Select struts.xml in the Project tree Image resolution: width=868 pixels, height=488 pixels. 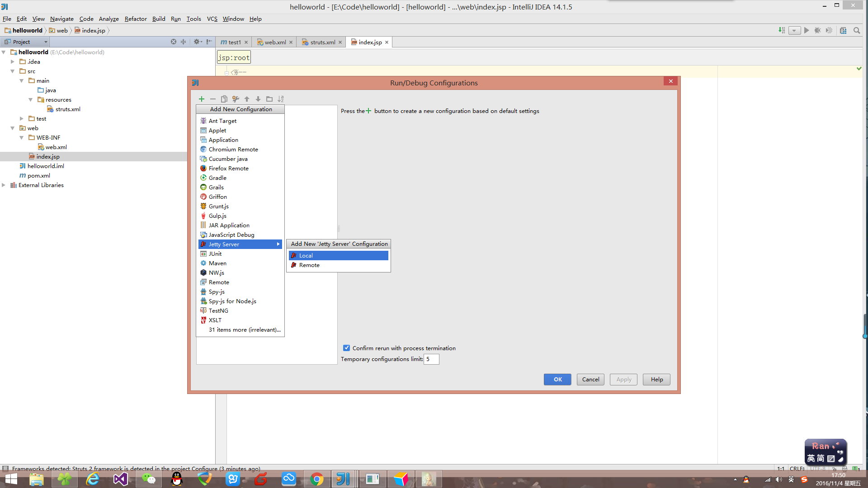pyautogui.click(x=68, y=109)
